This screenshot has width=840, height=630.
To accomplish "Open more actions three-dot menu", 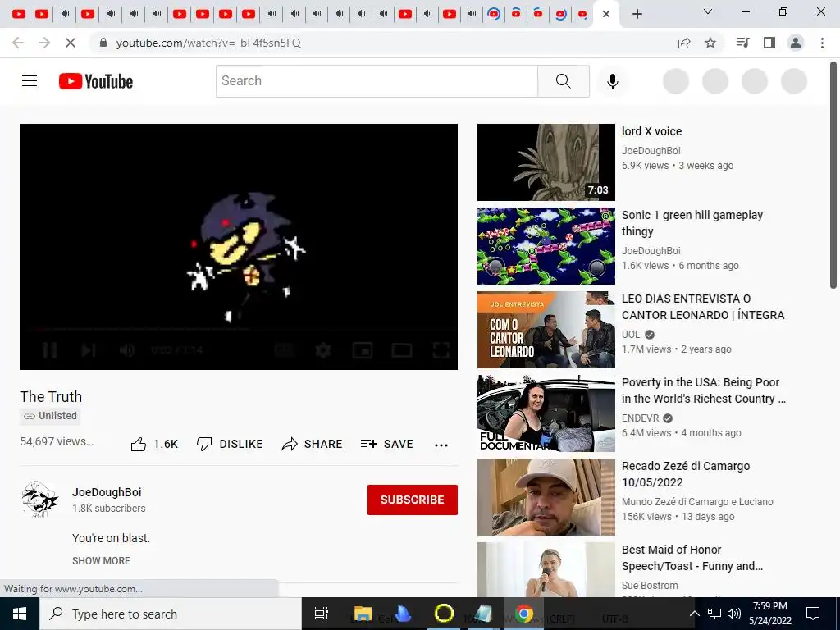I will [x=441, y=445].
